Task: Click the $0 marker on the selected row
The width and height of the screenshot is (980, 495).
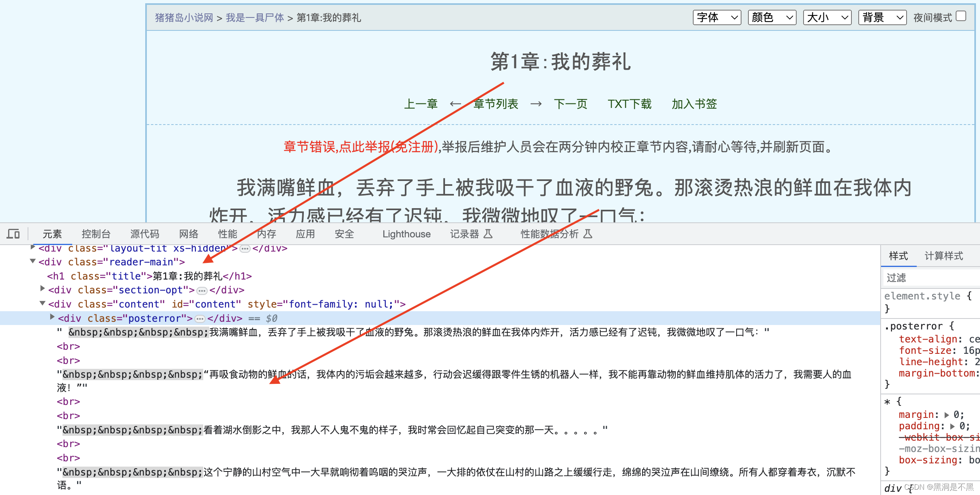Action: (271, 319)
